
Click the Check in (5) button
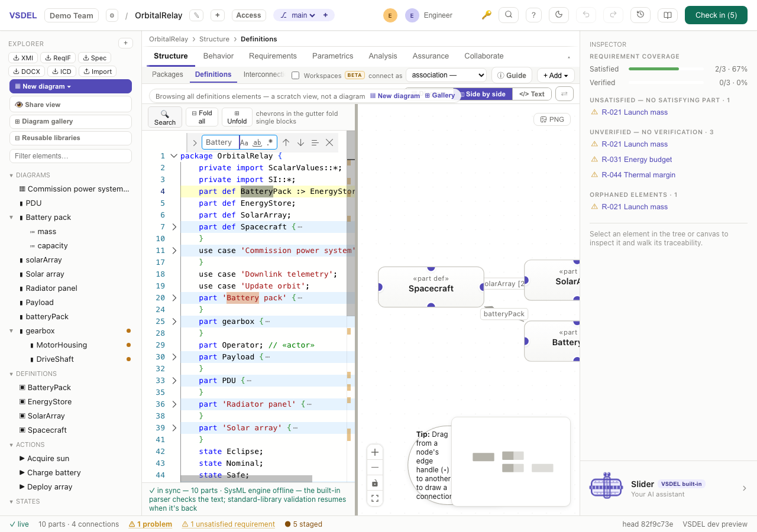tap(716, 15)
